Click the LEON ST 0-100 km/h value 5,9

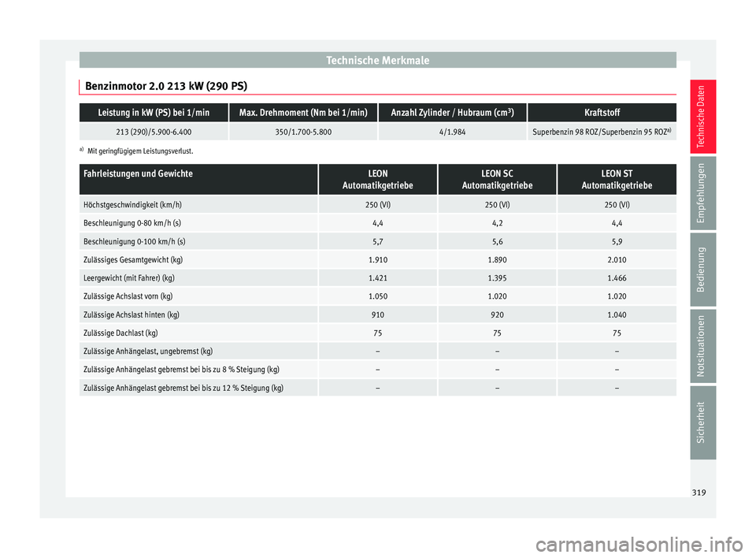click(617, 241)
